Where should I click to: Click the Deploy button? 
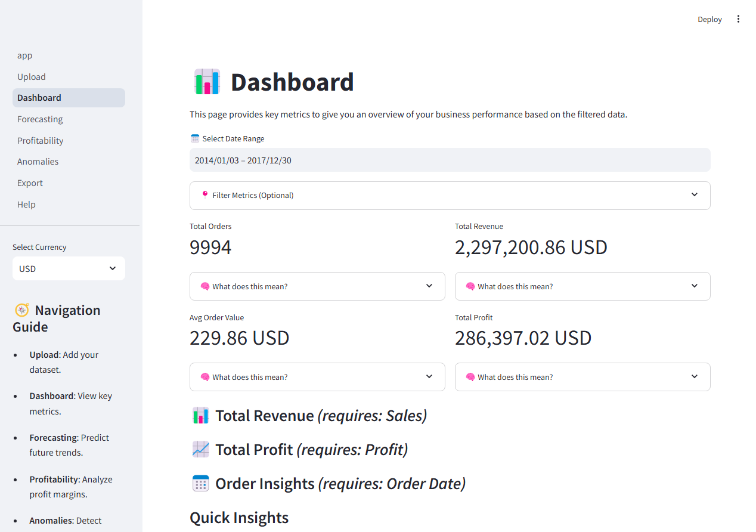click(x=709, y=19)
